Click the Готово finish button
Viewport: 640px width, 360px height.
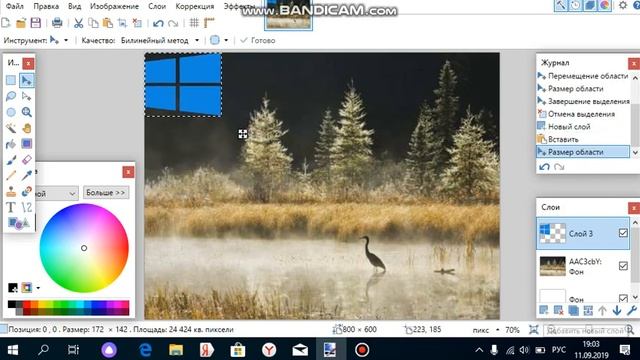(258, 40)
